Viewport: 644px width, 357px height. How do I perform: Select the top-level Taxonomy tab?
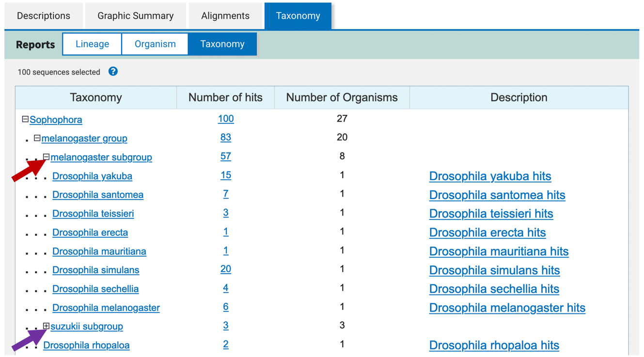[x=298, y=16]
